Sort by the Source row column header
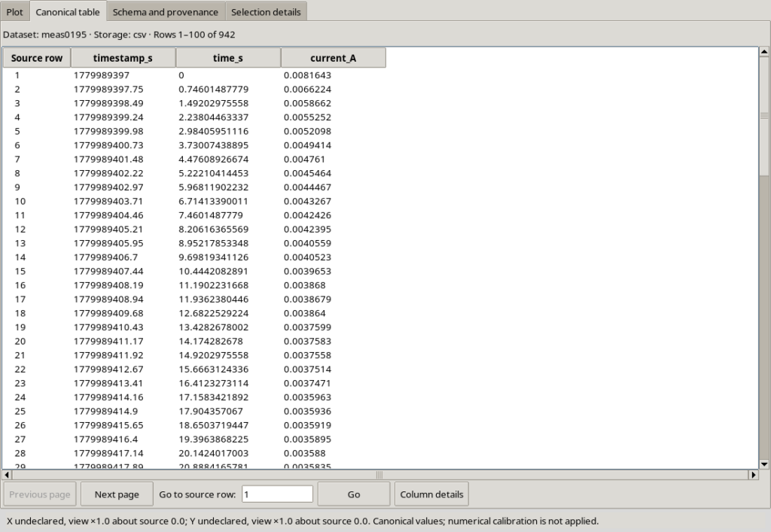 [37, 58]
